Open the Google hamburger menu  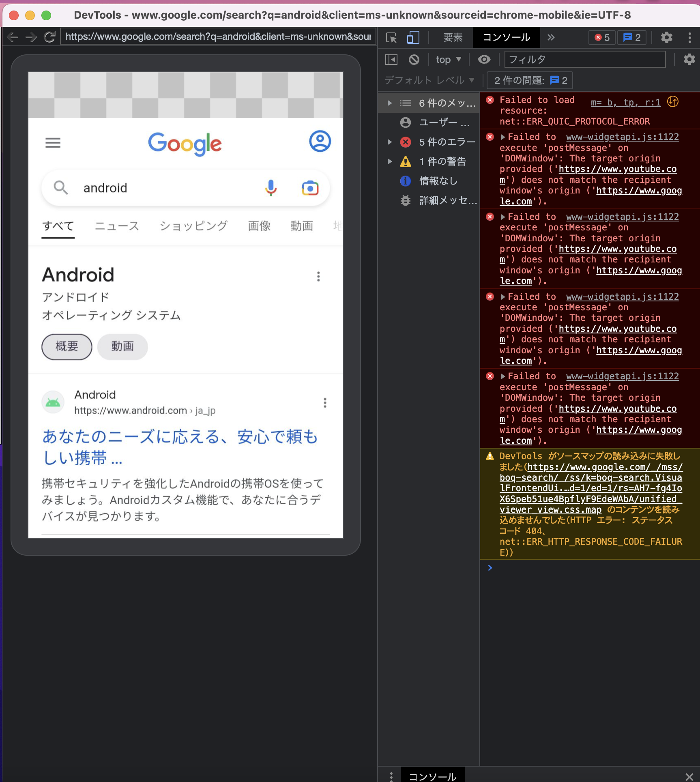(x=53, y=143)
